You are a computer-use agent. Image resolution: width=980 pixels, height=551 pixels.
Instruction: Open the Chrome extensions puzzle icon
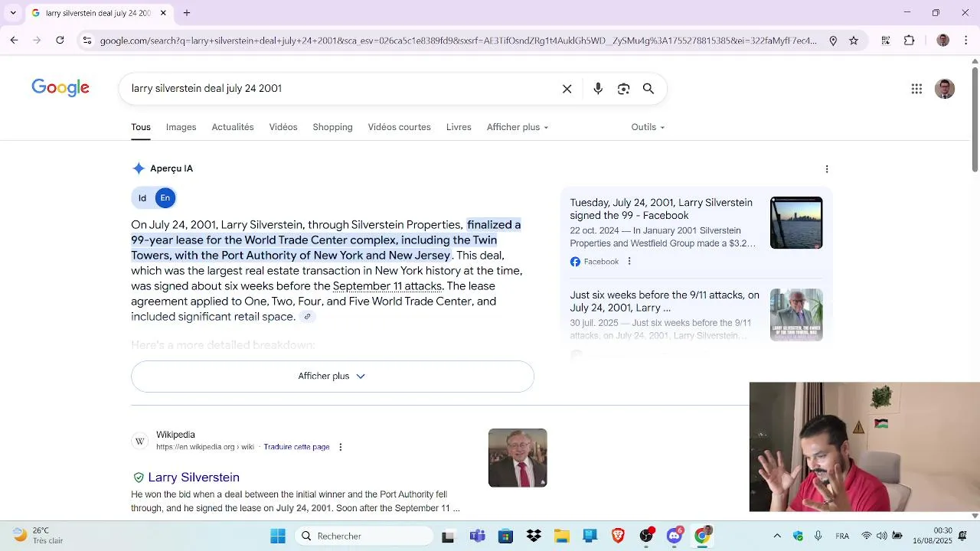[910, 41]
